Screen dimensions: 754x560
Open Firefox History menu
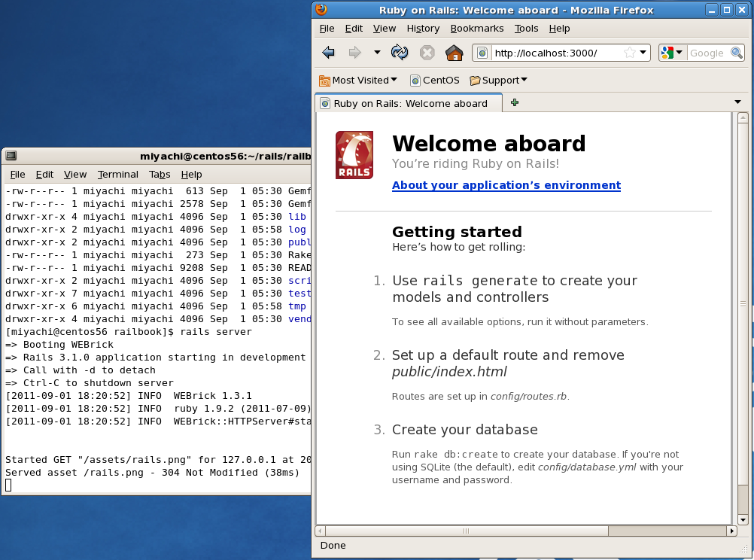click(423, 29)
